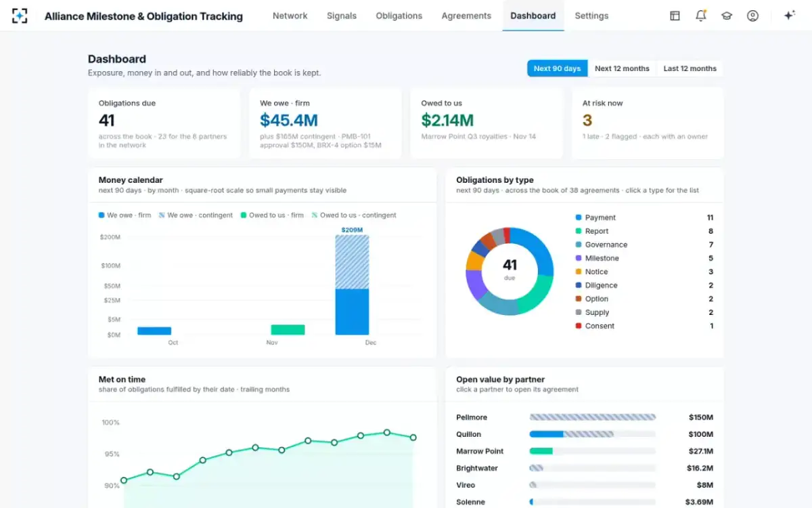812x508 pixels.
Task: Open the At risk now card
Action: [x=648, y=123]
